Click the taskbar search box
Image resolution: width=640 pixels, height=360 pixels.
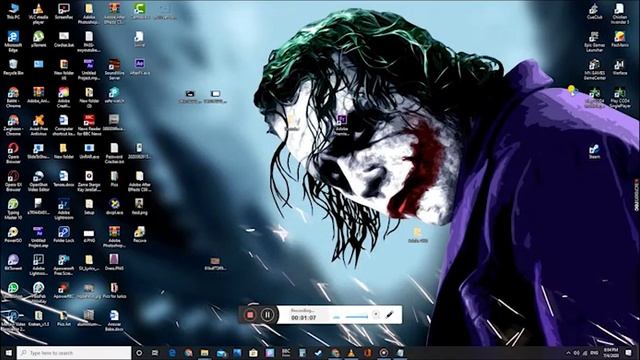tap(74, 353)
